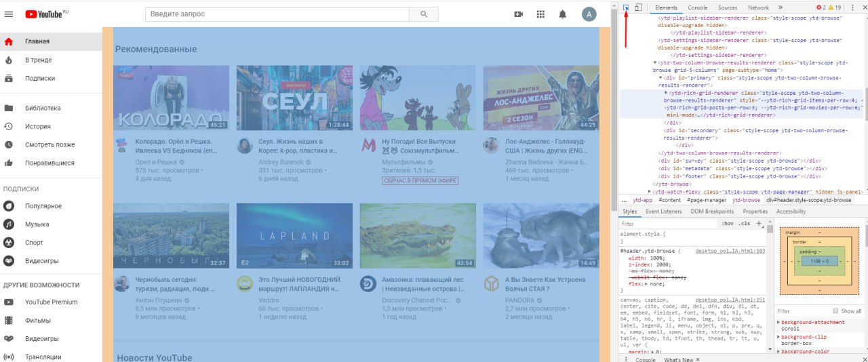Add a new style rule plus icon
Image resolution: width=868 pixels, height=362 pixels.
click(x=759, y=223)
